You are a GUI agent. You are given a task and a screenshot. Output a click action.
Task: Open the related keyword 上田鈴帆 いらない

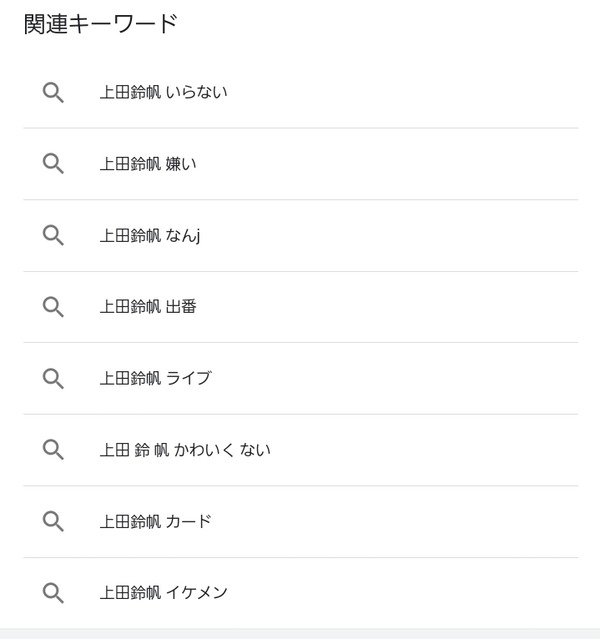[163, 93]
